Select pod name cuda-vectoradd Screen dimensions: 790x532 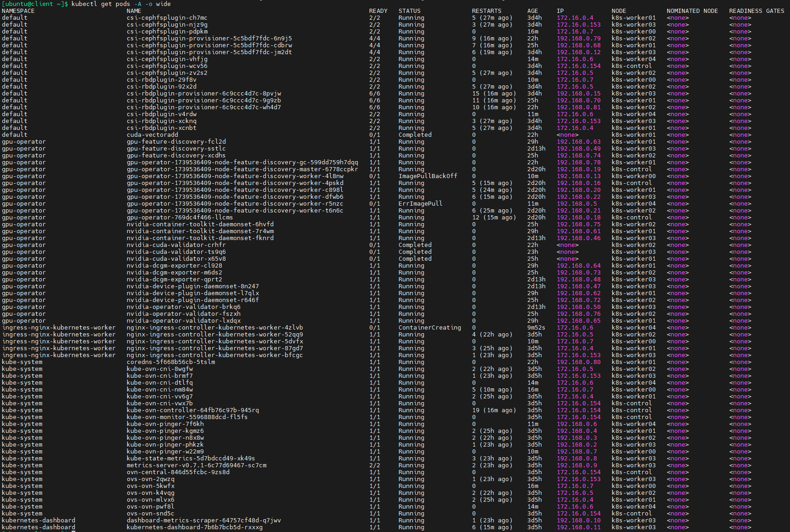(x=152, y=134)
